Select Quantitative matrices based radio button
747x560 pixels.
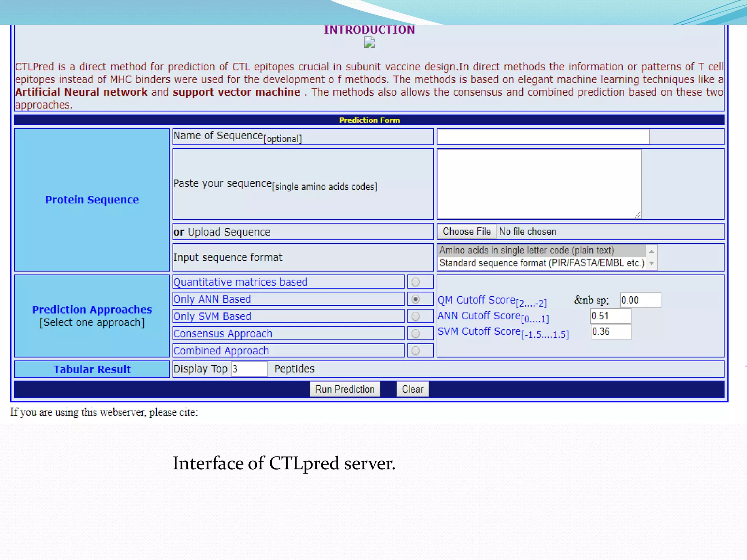tap(415, 282)
